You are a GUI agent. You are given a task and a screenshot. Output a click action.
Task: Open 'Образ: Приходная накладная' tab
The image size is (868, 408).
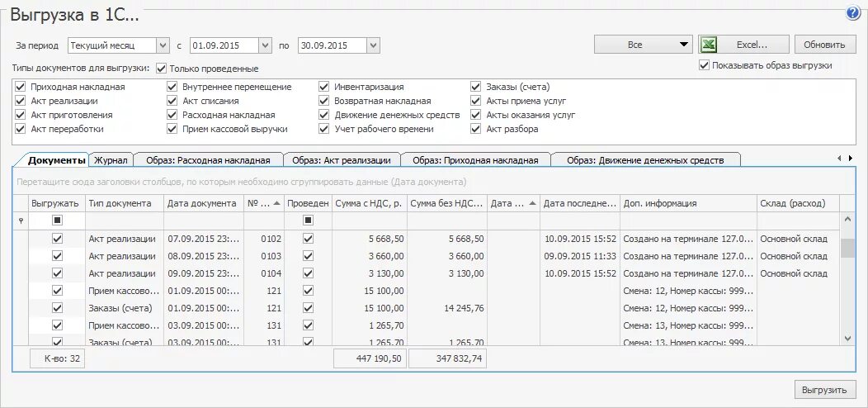[x=475, y=160]
